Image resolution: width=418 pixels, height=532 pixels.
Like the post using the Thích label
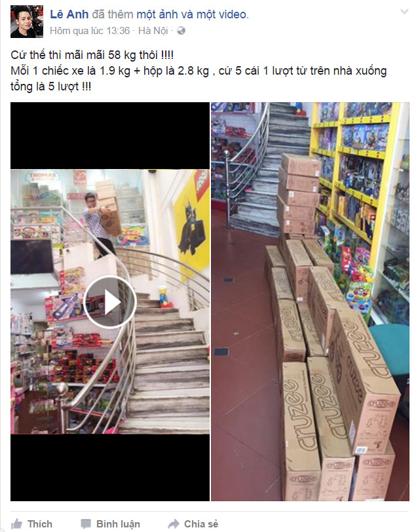pos(40,524)
